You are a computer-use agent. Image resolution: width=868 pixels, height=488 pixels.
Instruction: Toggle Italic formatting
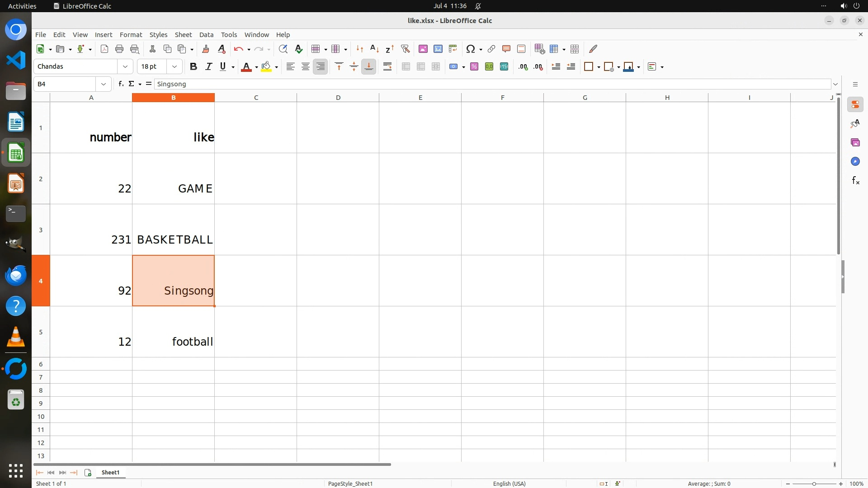[x=208, y=66]
